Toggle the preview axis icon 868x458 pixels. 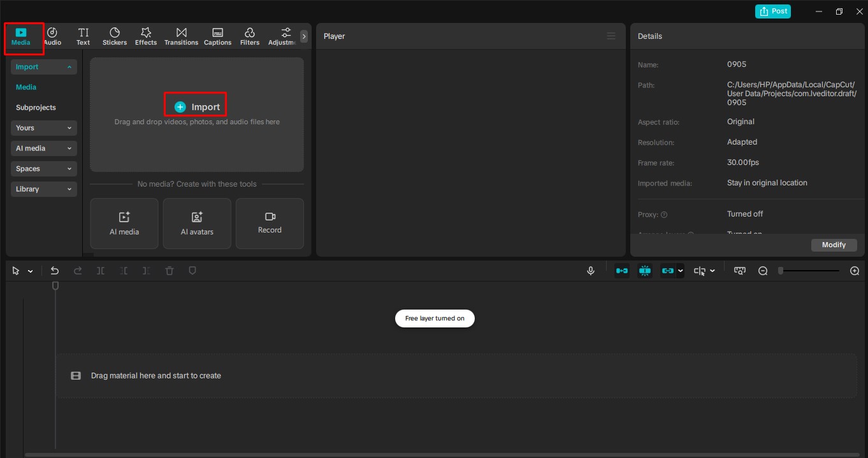click(x=700, y=271)
